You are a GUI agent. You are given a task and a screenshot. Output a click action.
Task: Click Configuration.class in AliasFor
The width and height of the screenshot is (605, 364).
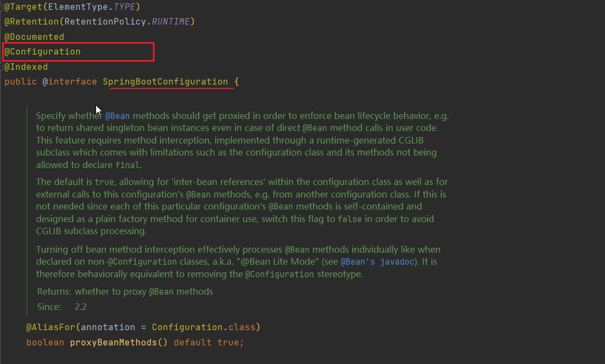pyautogui.click(x=203, y=327)
